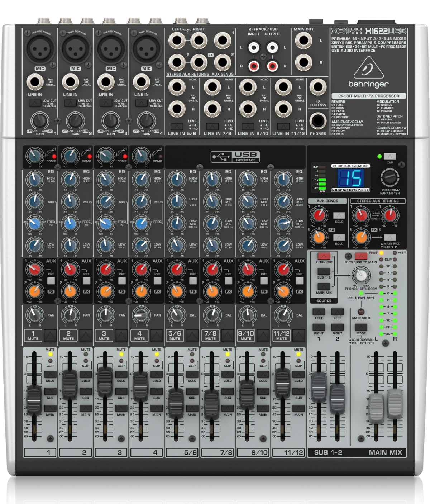The height and width of the screenshot is (504, 430).
Task: Click the MAIN OUT R jack
Action: (304, 62)
